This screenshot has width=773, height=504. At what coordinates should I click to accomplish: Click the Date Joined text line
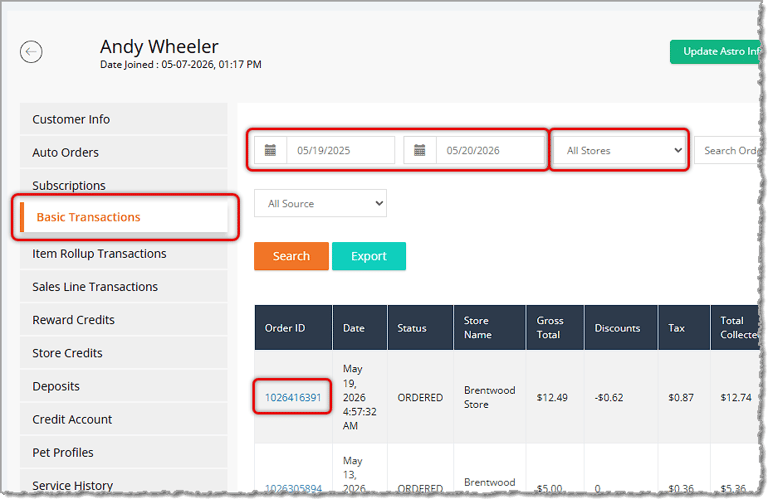(x=180, y=65)
